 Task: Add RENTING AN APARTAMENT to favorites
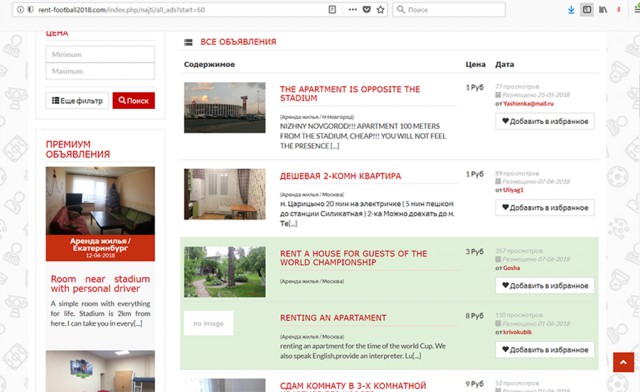pyautogui.click(x=545, y=350)
